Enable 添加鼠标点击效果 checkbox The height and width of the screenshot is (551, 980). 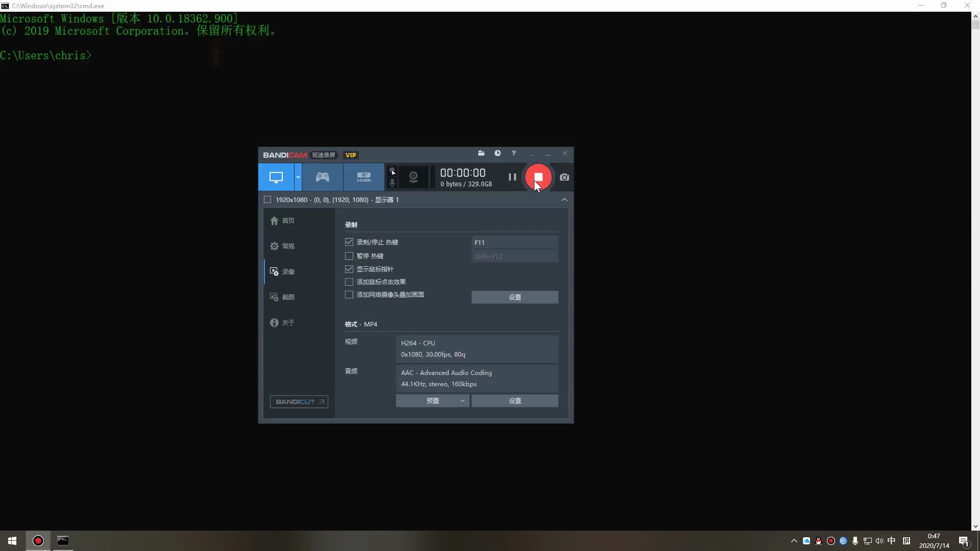349,282
